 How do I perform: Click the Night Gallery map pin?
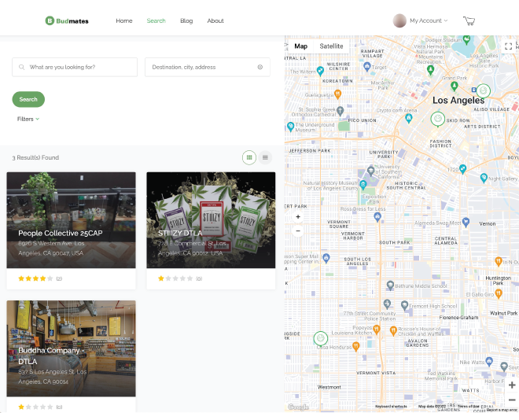[x=484, y=178]
